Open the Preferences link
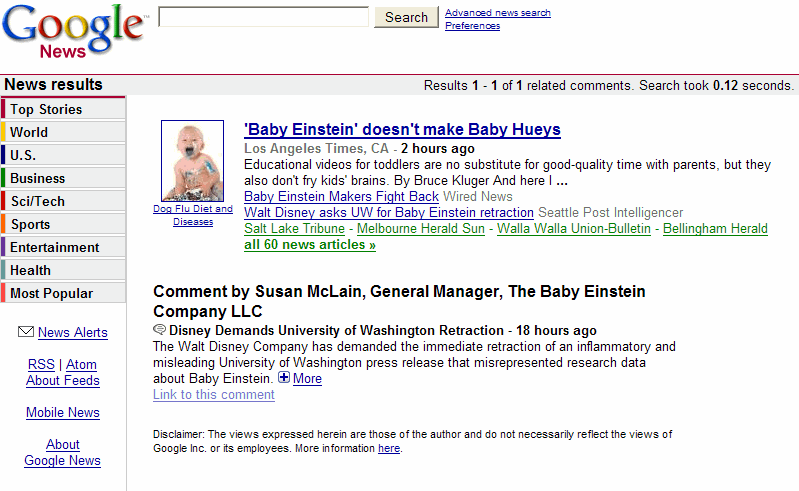Image resolution: width=799 pixels, height=491 pixels. 472,25
